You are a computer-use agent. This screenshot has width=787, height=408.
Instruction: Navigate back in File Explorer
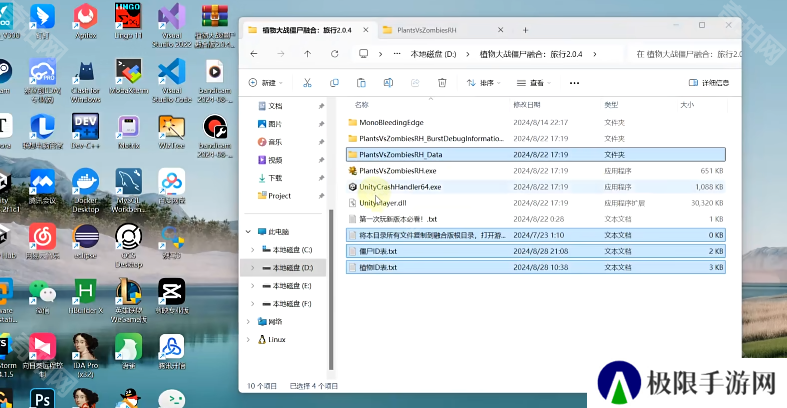pos(254,54)
